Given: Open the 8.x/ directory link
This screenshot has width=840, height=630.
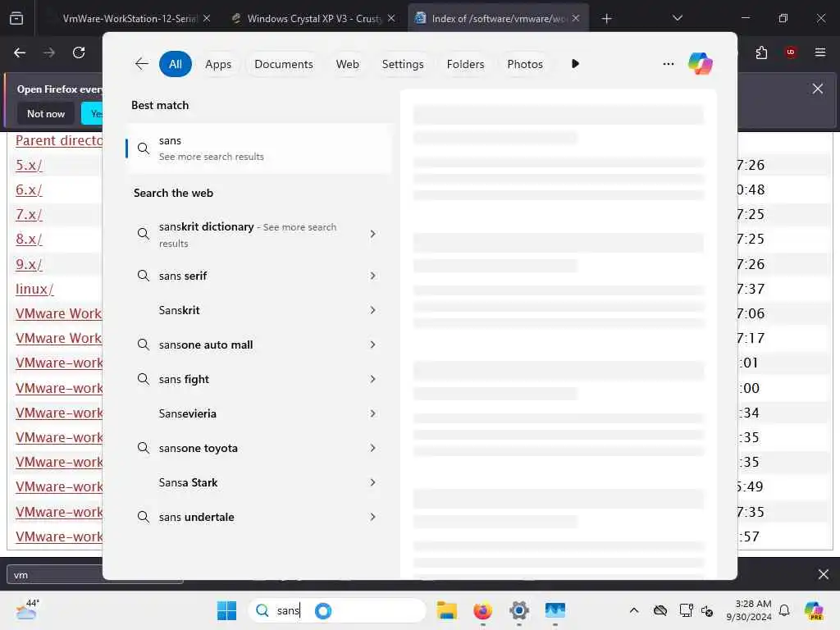Looking at the screenshot, I should (29, 239).
